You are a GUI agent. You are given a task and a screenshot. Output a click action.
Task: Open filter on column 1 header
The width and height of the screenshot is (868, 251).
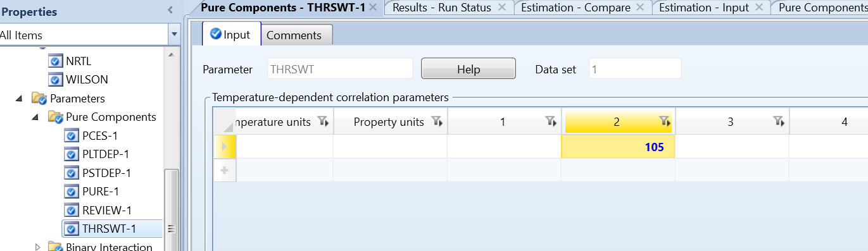tap(550, 121)
